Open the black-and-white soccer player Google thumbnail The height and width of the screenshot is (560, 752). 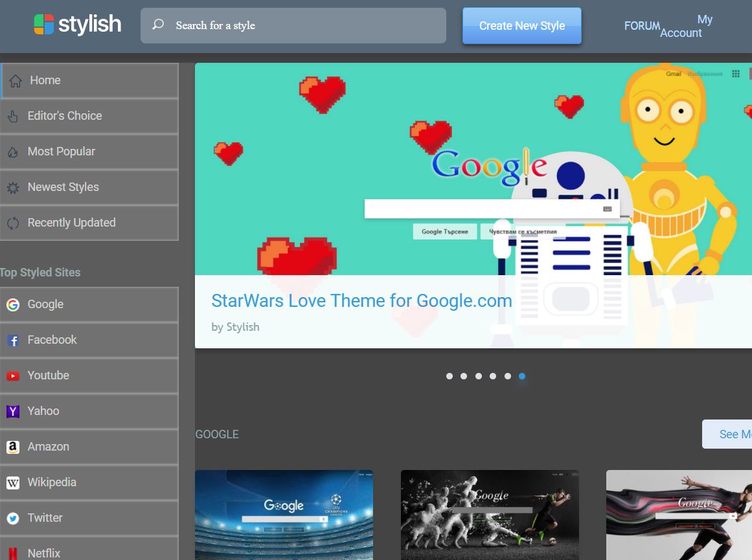click(490, 515)
